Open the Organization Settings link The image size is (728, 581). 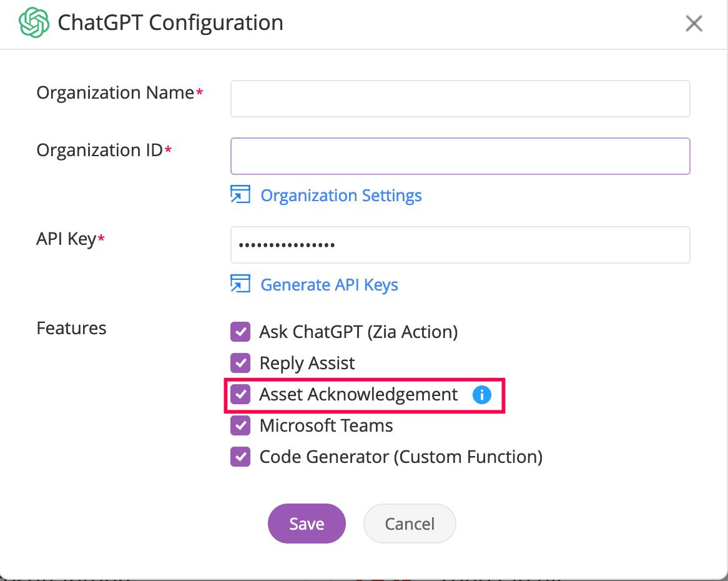[341, 196]
